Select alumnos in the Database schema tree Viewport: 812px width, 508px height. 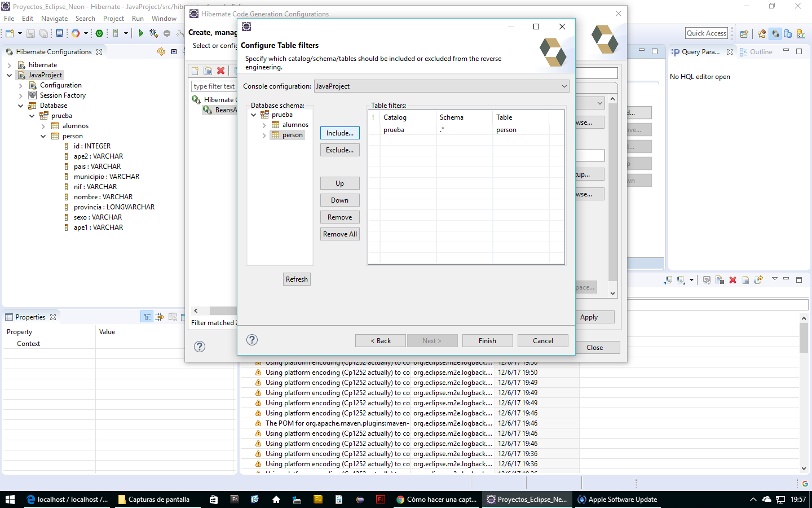click(x=295, y=125)
